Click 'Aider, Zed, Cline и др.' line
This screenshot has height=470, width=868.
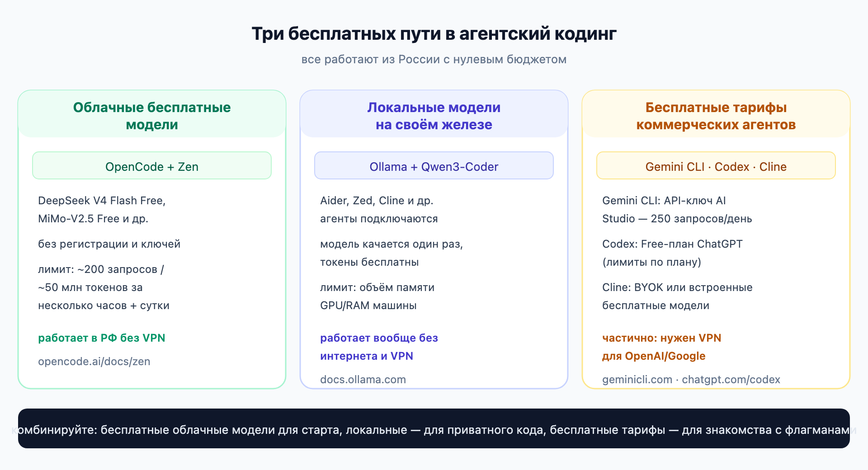[x=377, y=201]
